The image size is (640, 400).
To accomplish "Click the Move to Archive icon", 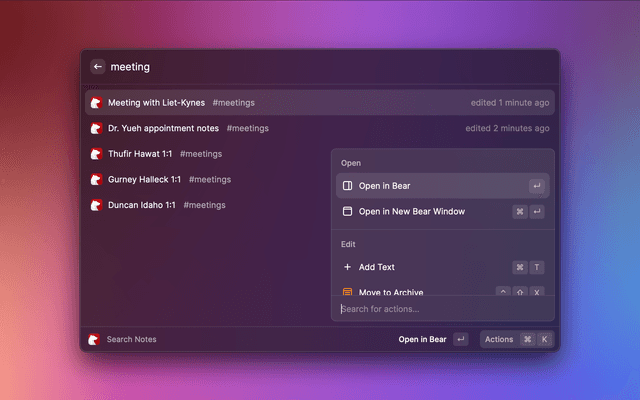I will 347,292.
